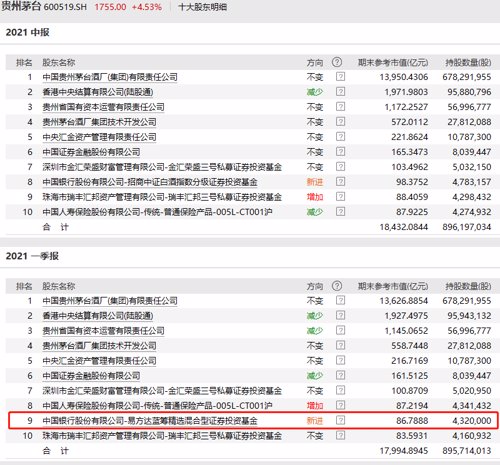This screenshot has width=500, height=465.
Task: Click the 2021 一季报 section heading
Action: click(32, 256)
